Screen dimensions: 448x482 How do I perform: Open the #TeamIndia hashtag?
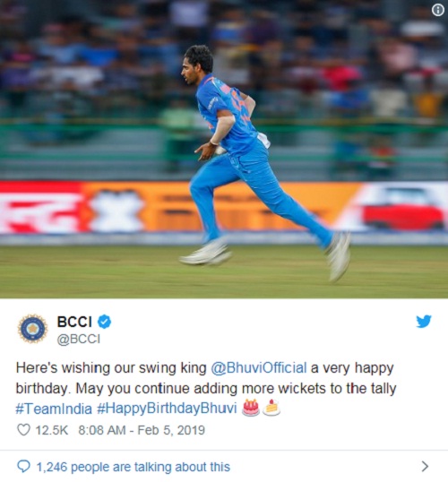click(x=54, y=409)
